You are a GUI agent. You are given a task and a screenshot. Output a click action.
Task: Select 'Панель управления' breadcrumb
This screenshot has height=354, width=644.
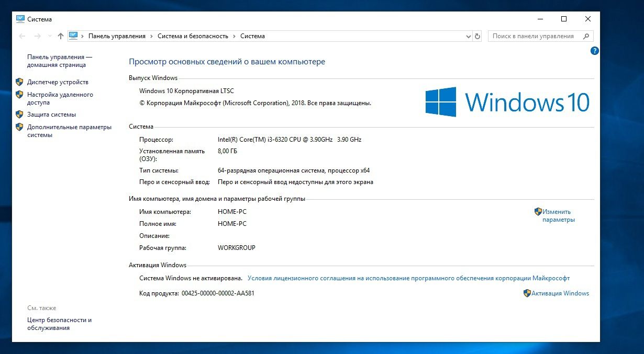[117, 36]
